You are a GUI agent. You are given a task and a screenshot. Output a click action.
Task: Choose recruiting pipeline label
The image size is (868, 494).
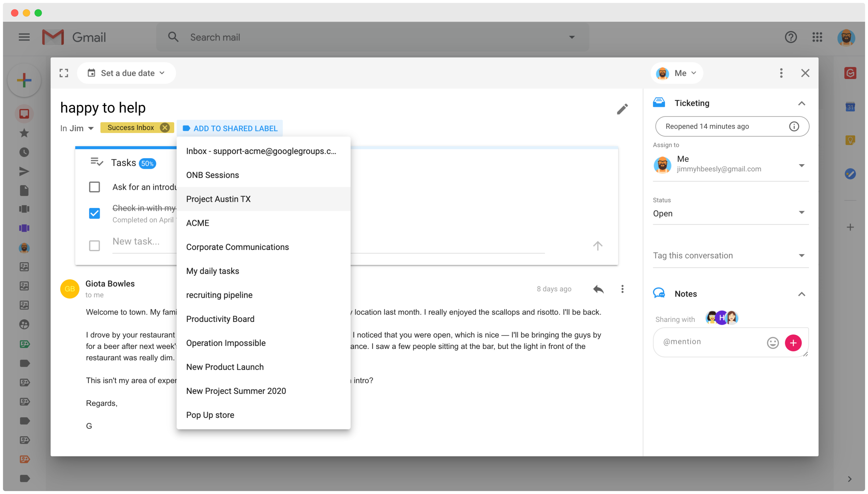click(263, 295)
